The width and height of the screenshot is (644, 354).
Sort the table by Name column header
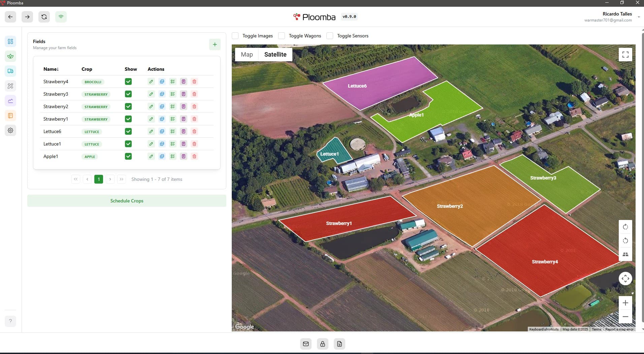[x=51, y=69]
